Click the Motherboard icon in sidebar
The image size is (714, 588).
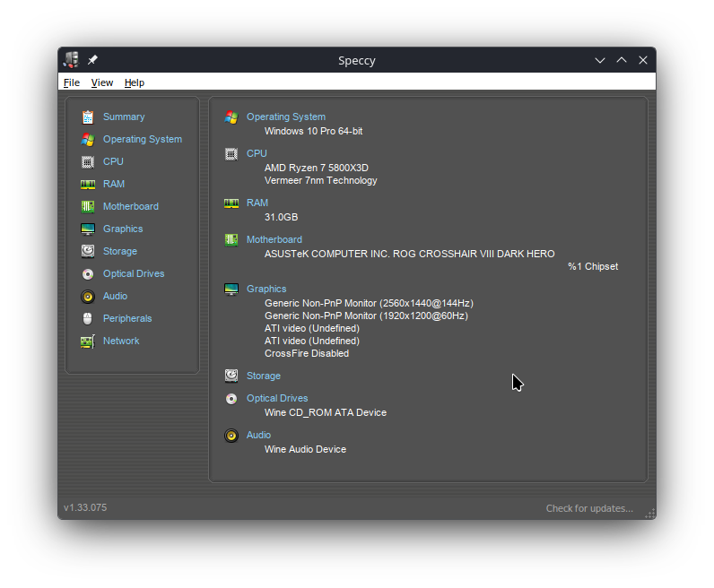(88, 207)
